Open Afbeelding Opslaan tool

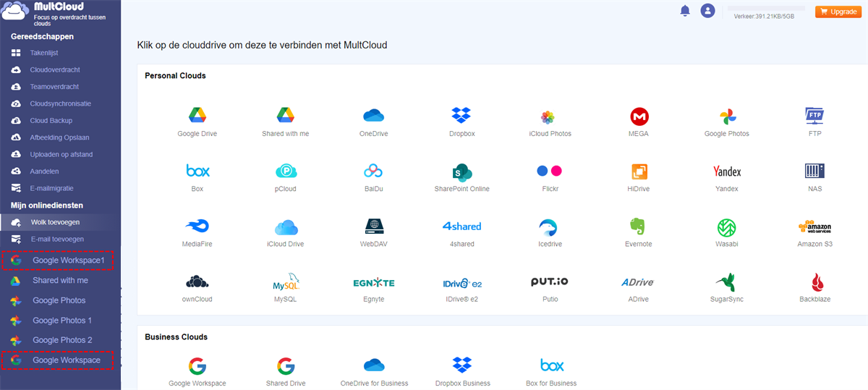pyautogui.click(x=61, y=137)
